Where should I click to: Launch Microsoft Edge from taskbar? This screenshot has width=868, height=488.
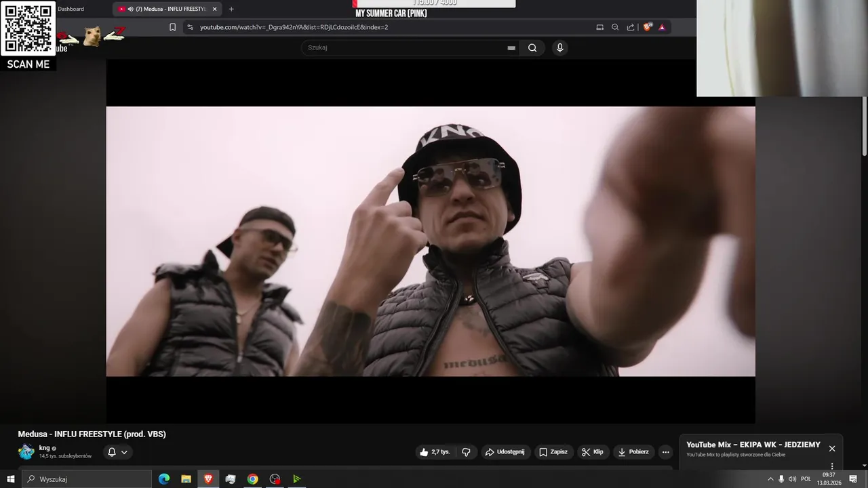pos(164,479)
